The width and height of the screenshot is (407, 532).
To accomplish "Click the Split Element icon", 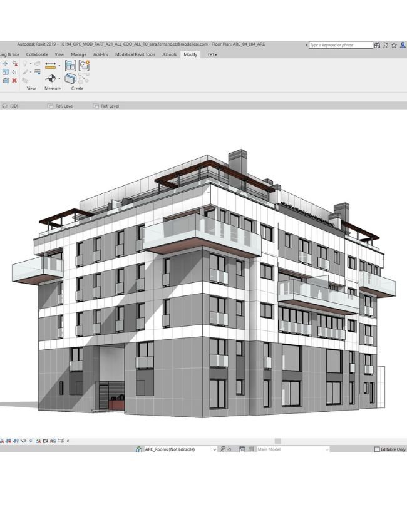I will pos(5,63).
